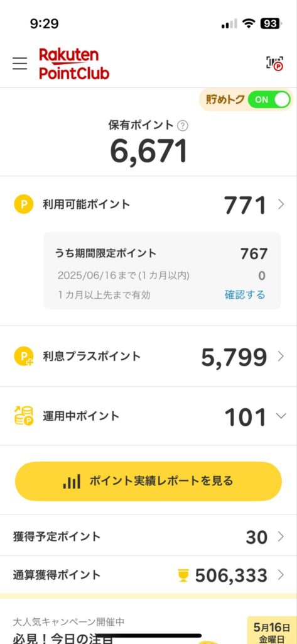Tap the Rakuten PointClub logo
This screenshot has width=297, height=644.
74,64
